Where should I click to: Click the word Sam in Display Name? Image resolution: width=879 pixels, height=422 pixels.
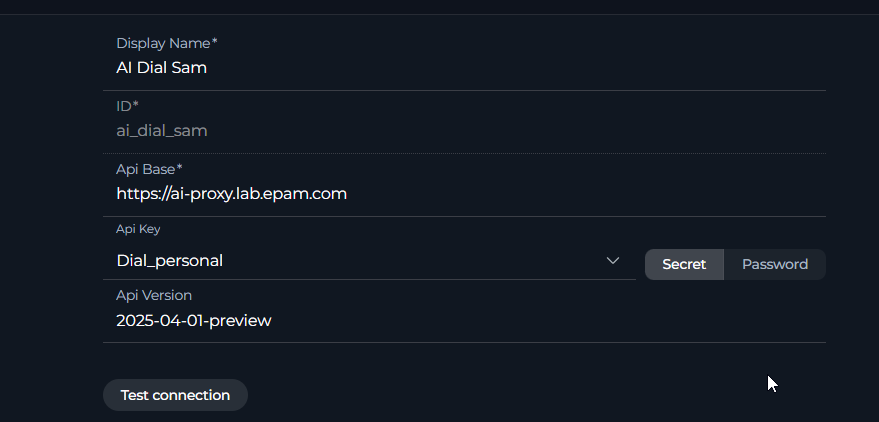pyautogui.click(x=191, y=68)
